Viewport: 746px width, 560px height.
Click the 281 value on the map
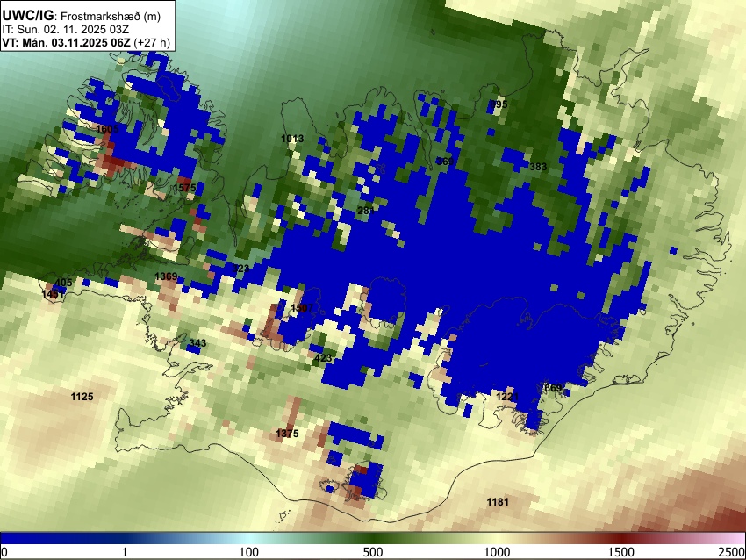[365, 211]
